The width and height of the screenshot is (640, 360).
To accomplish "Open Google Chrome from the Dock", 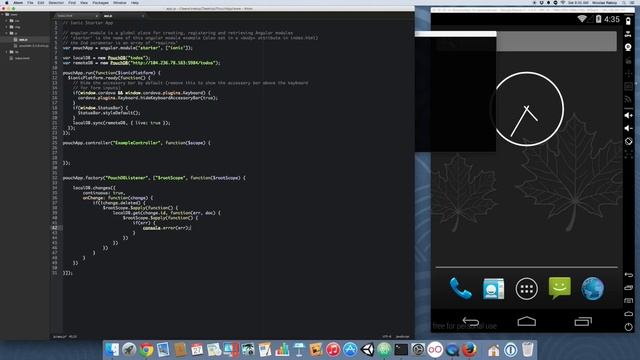I will pyautogui.click(x=146, y=350).
